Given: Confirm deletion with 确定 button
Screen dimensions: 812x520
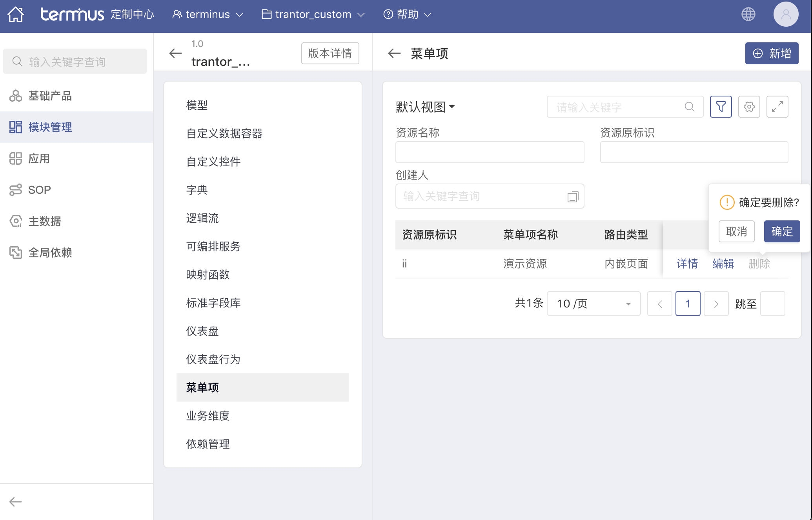Looking at the screenshot, I should (x=782, y=231).
